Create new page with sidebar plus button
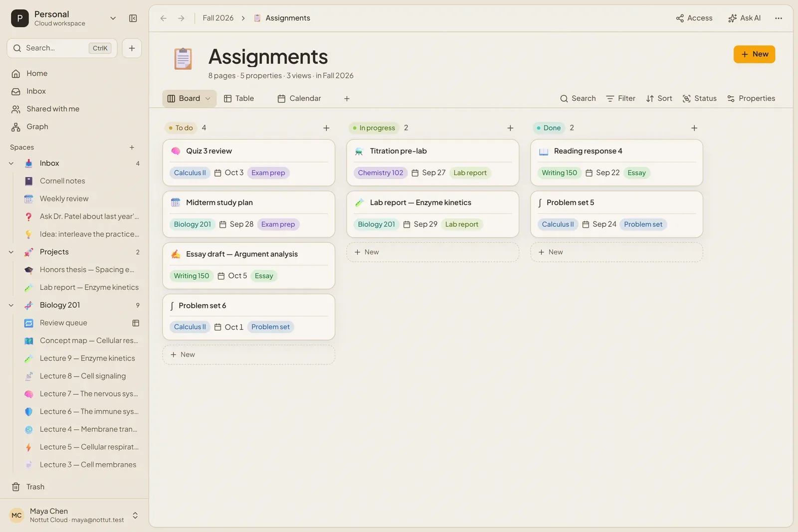The image size is (798, 532). point(132,48)
